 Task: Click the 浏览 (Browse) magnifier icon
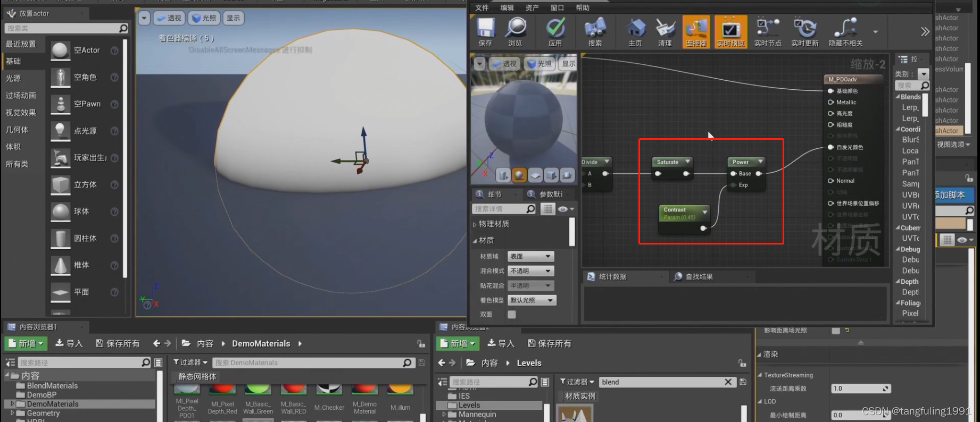(x=515, y=32)
